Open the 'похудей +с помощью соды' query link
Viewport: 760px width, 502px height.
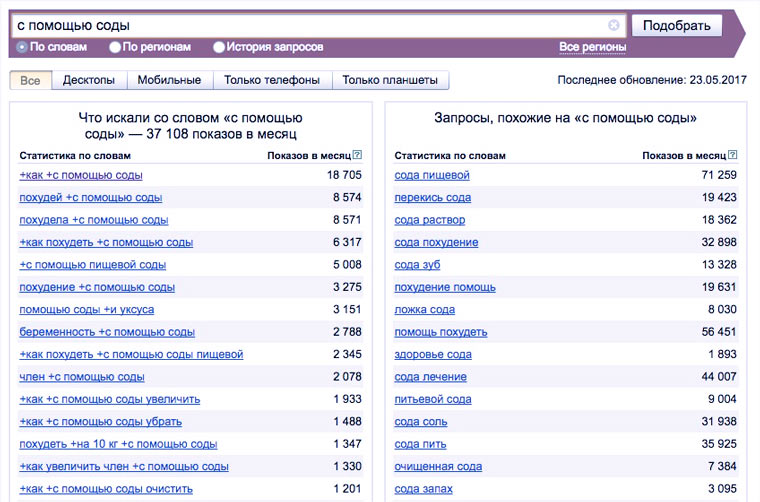click(90, 198)
